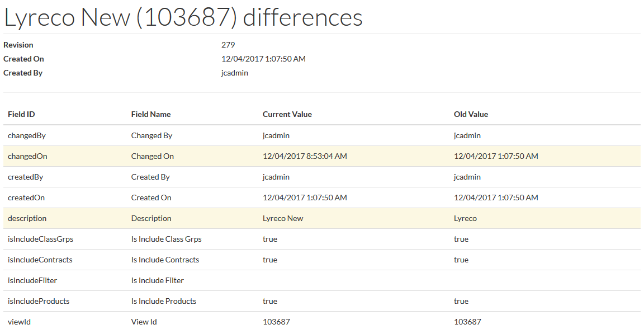Click current value '12/04/2017 8:53:04 AM'
Viewport: 644px width, 329px height.
point(305,156)
